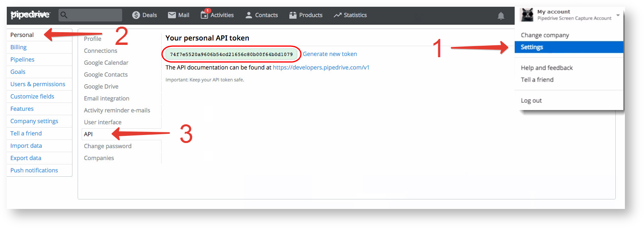Open the Products section
Viewport: 644px width, 228px height.
click(x=306, y=15)
